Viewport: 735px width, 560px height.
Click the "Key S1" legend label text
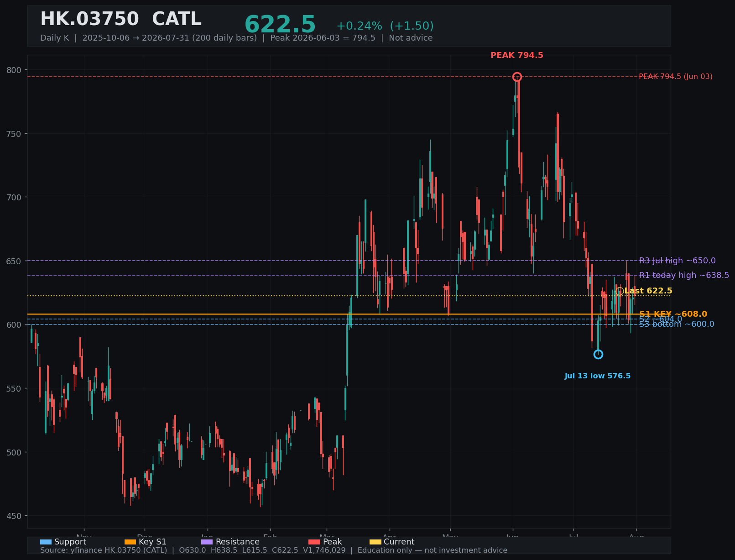coord(153,542)
